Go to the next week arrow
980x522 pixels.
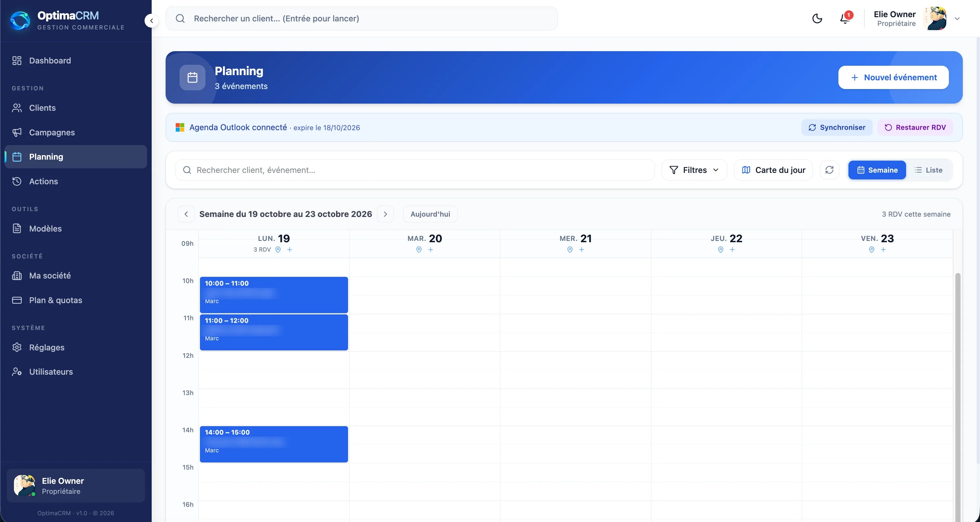(385, 214)
